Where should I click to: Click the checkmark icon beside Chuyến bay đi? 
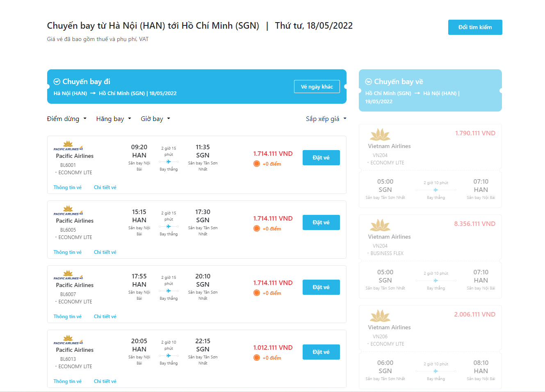click(x=57, y=82)
